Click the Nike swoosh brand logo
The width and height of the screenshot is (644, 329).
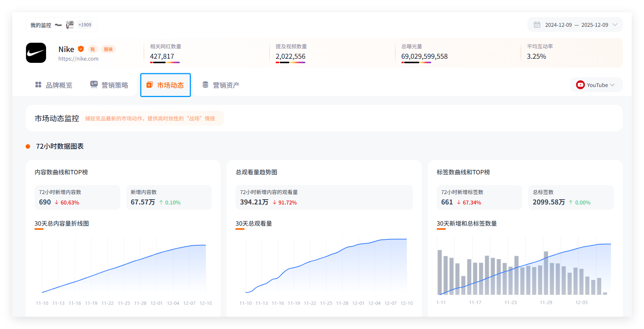(x=36, y=53)
